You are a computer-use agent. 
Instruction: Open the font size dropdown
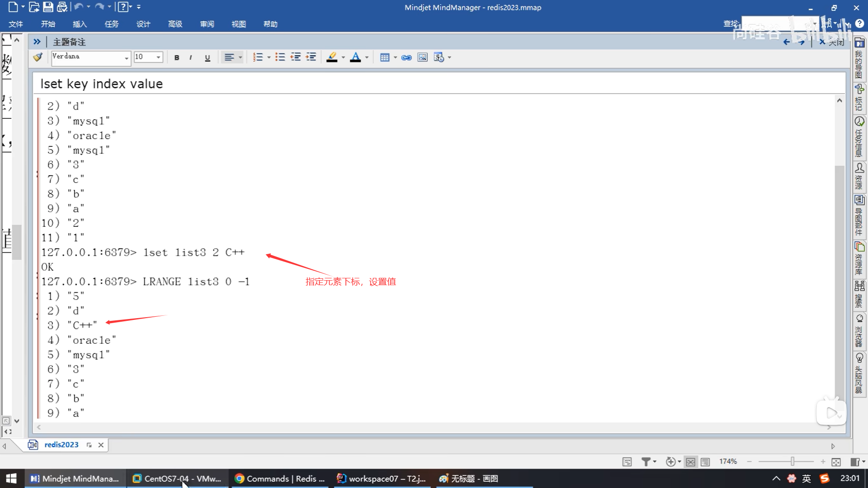click(x=158, y=57)
